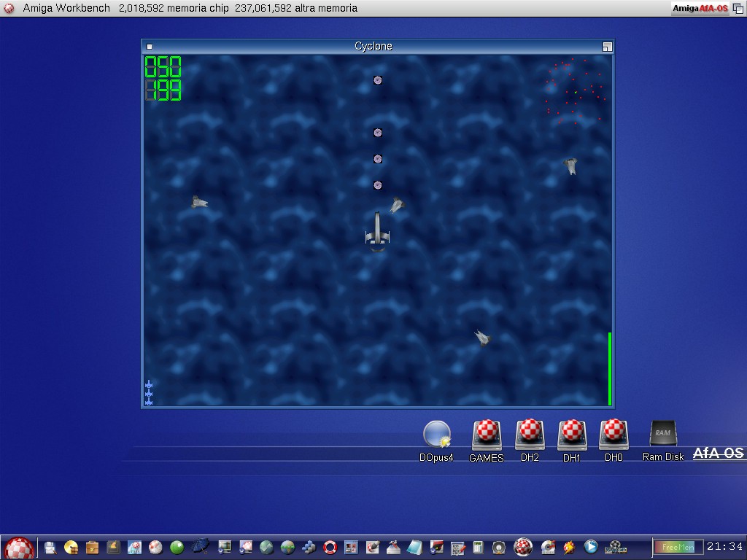This screenshot has height=560, width=747.
Task: Open the briefcase icon in dock
Action: pyautogui.click(x=92, y=547)
